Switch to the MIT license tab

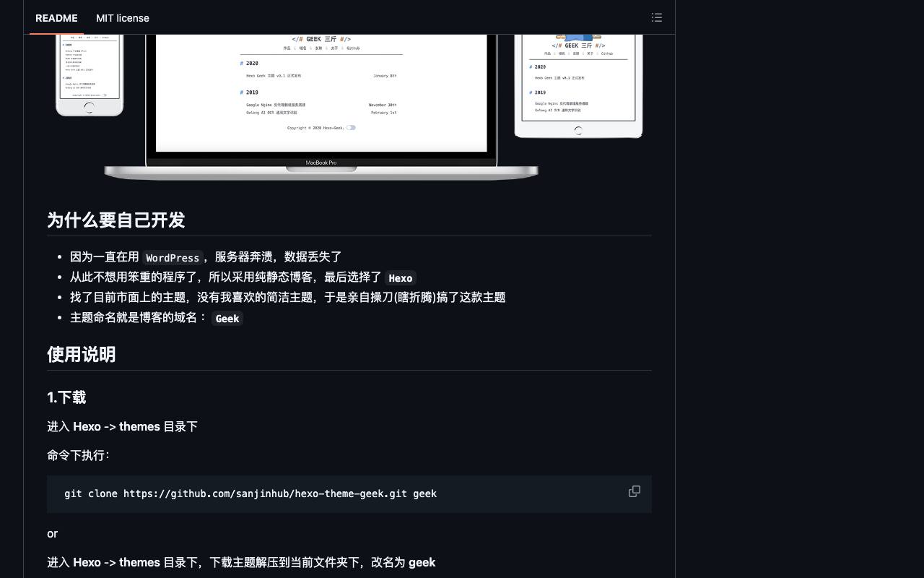coord(123,18)
